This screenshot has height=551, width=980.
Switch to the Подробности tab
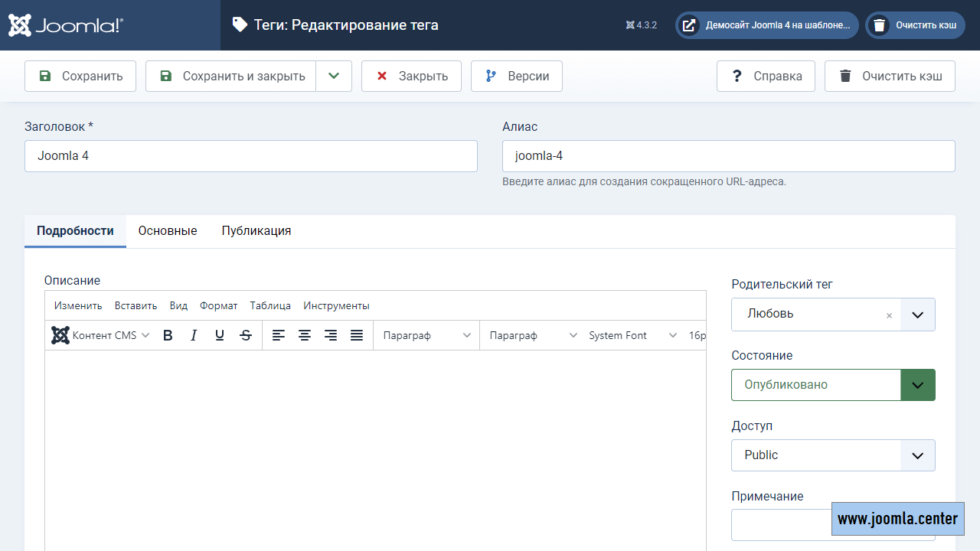tap(75, 230)
